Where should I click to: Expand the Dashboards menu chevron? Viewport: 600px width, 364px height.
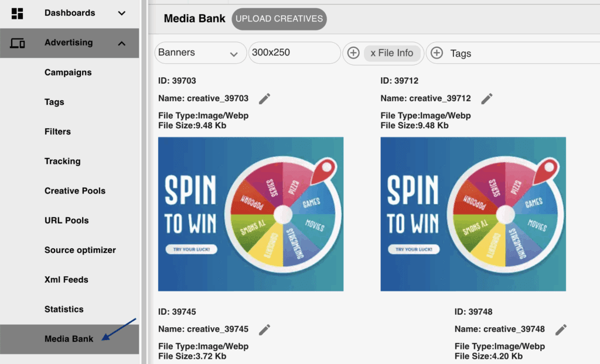coord(122,13)
